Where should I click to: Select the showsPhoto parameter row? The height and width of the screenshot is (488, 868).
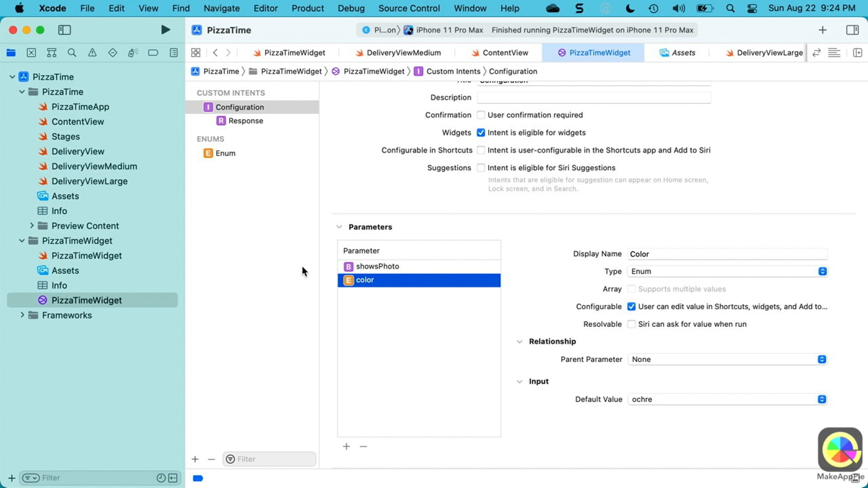tap(419, 266)
